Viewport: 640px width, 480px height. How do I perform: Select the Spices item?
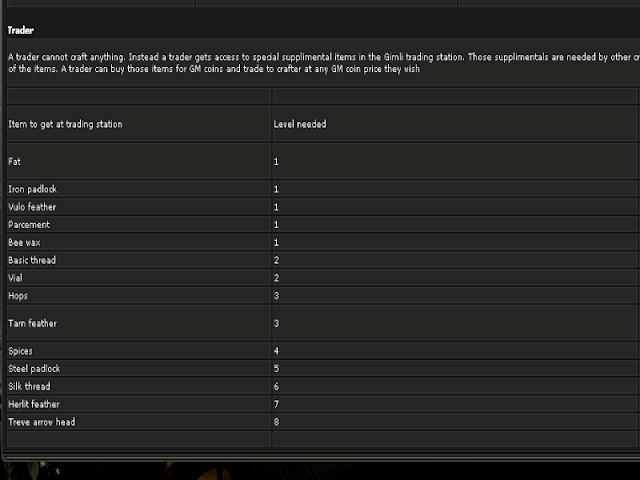pyautogui.click(x=20, y=351)
